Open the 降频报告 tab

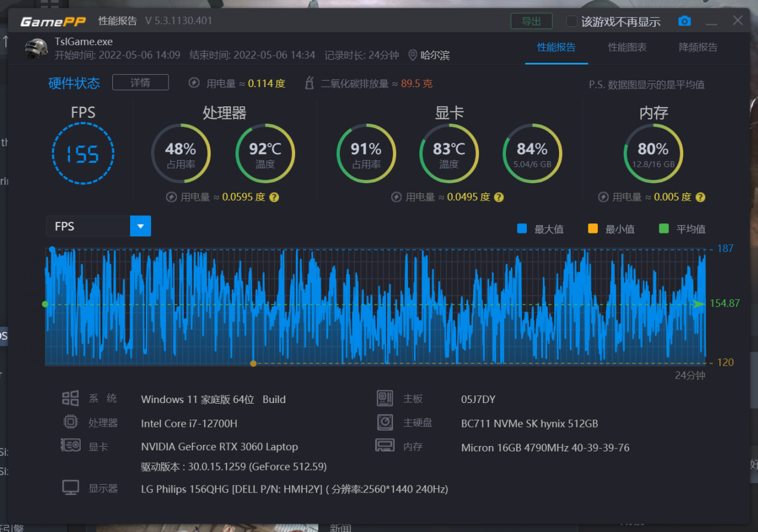(x=698, y=48)
